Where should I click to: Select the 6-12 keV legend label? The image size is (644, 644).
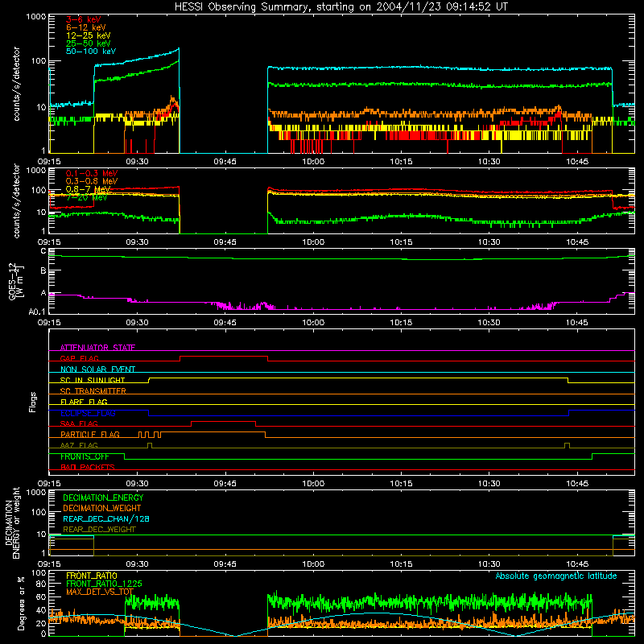(86, 27)
